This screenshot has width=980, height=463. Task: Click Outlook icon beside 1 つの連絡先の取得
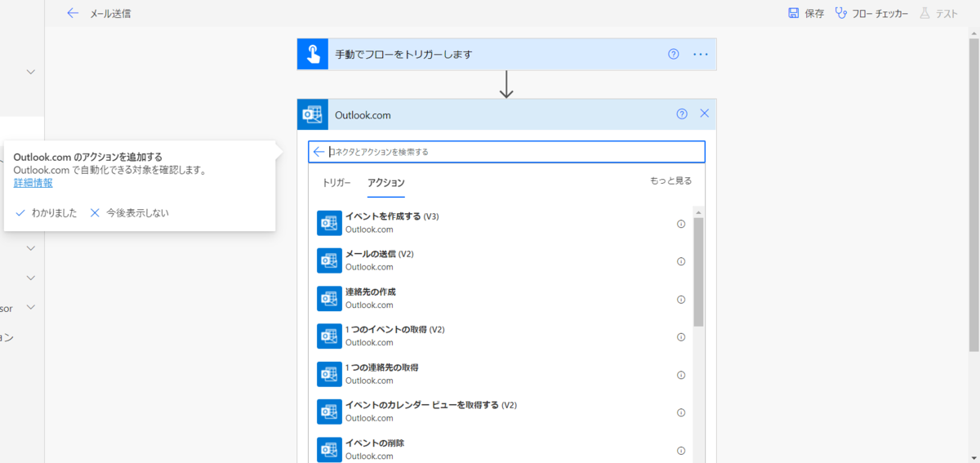(x=329, y=374)
